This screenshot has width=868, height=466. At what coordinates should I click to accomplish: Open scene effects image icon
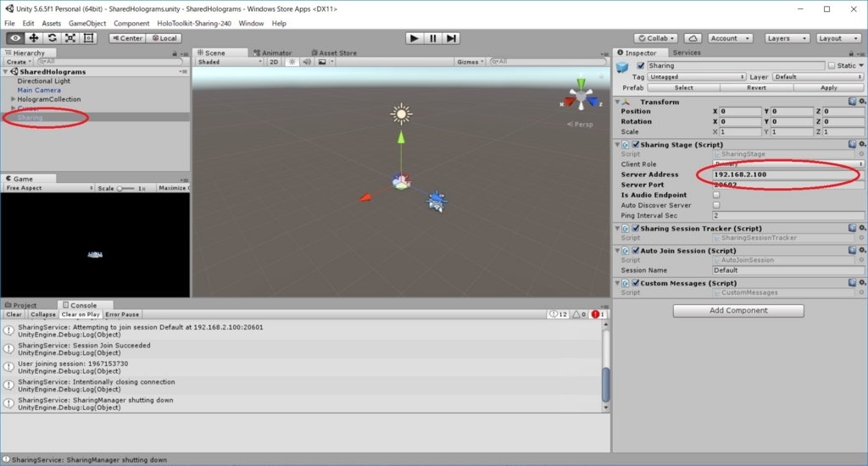pos(322,62)
